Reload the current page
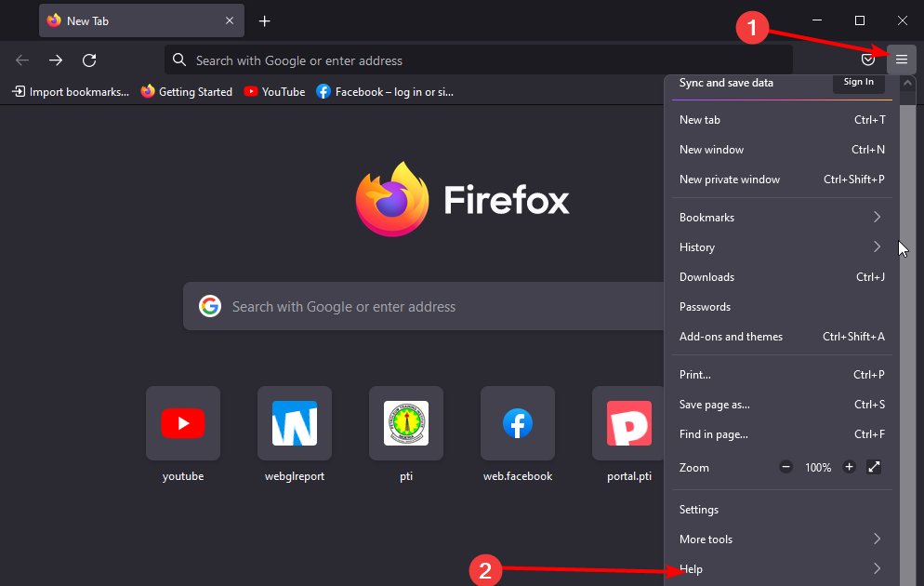The width and height of the screenshot is (924, 586). [89, 60]
